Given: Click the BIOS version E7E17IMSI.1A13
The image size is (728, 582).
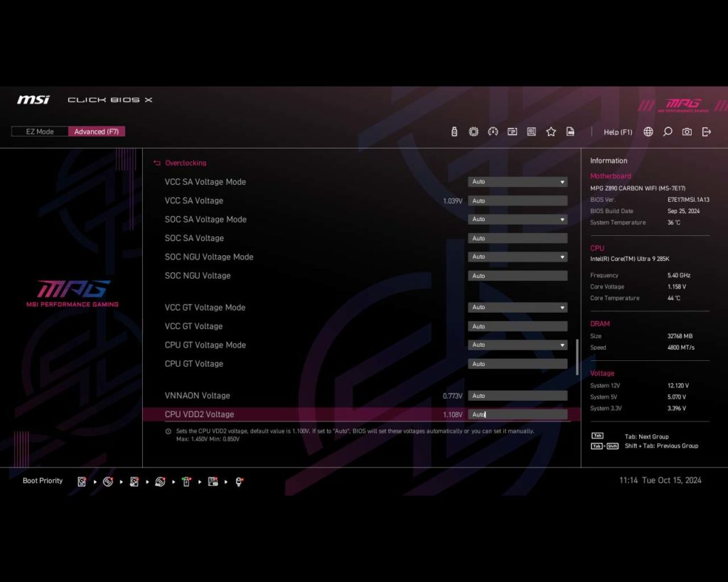Looking at the screenshot, I should pyautogui.click(x=688, y=200).
